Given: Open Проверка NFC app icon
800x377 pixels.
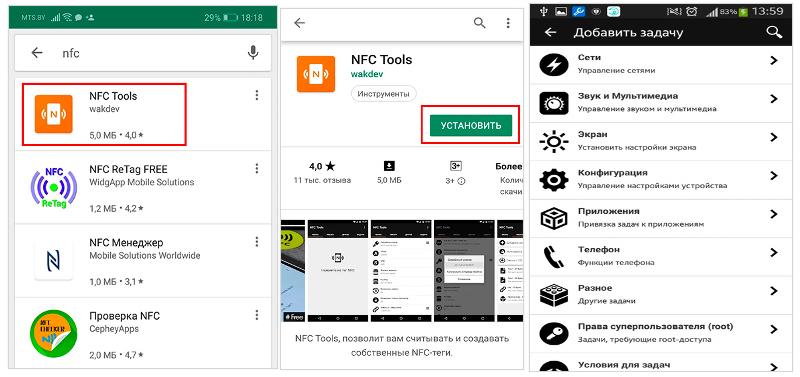Looking at the screenshot, I should [x=54, y=333].
